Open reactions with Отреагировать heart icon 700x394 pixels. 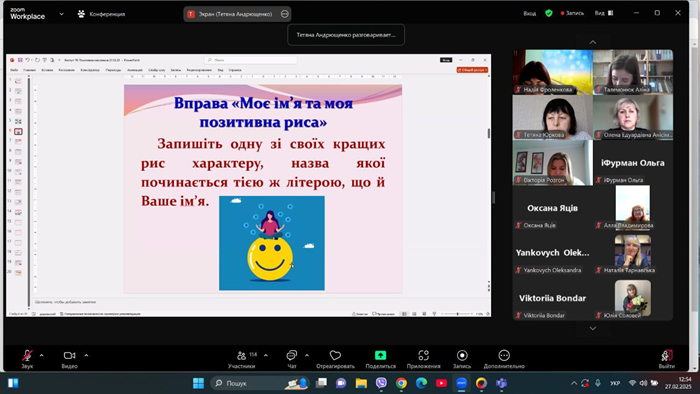[335, 359]
